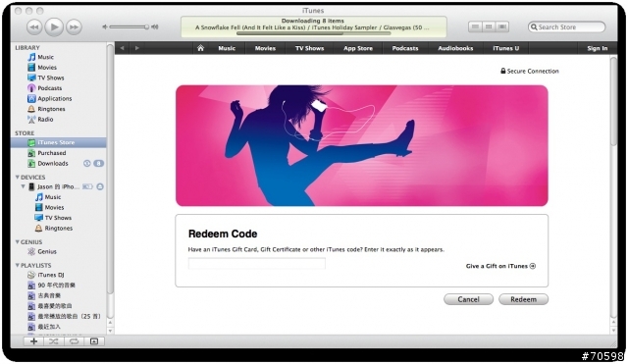The height and width of the screenshot is (364, 628).
Task: Eject Jason's iPhone
Action: [x=100, y=186]
